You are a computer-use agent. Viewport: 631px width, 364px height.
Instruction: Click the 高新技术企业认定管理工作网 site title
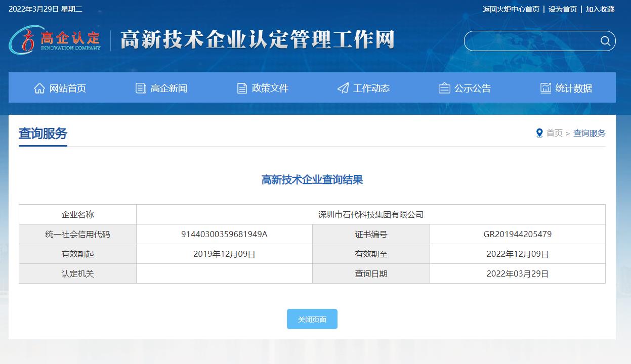coord(257,40)
